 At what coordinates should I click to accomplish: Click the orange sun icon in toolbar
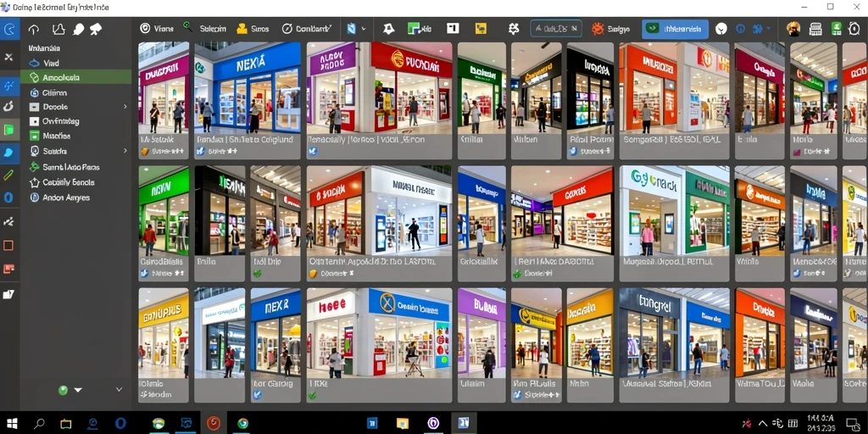[598, 29]
